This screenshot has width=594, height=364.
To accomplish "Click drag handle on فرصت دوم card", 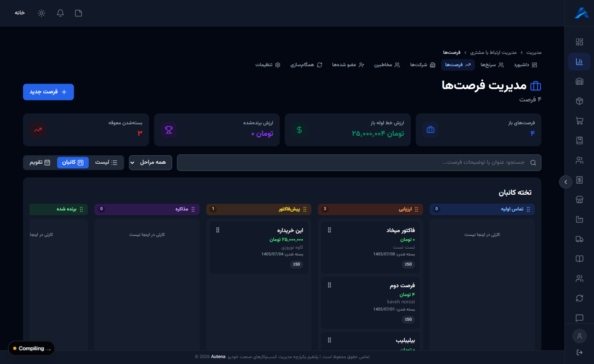I will click(329, 285).
